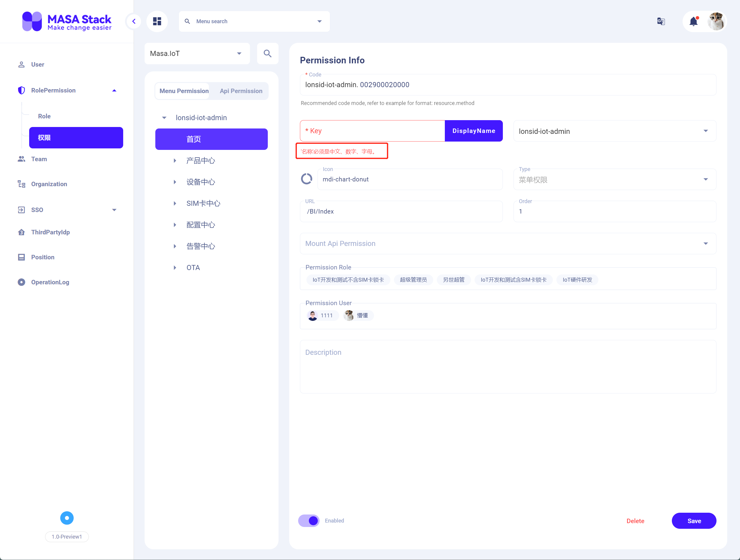Open the Mount Api Permission dropdown
740x560 pixels.
[508, 243]
